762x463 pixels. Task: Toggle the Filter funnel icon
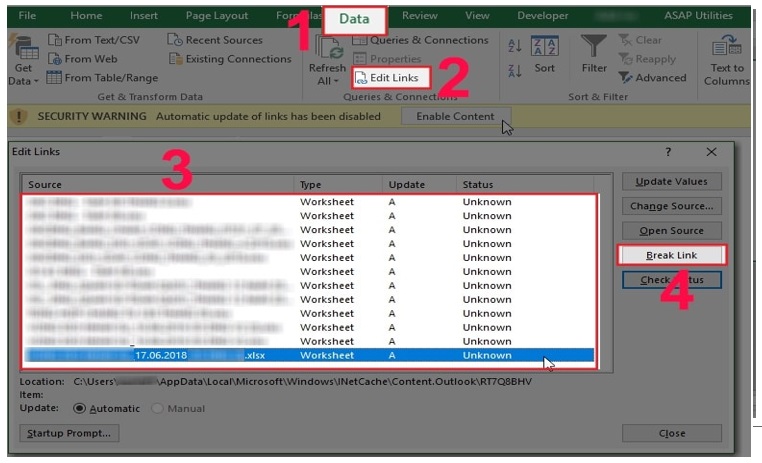594,48
